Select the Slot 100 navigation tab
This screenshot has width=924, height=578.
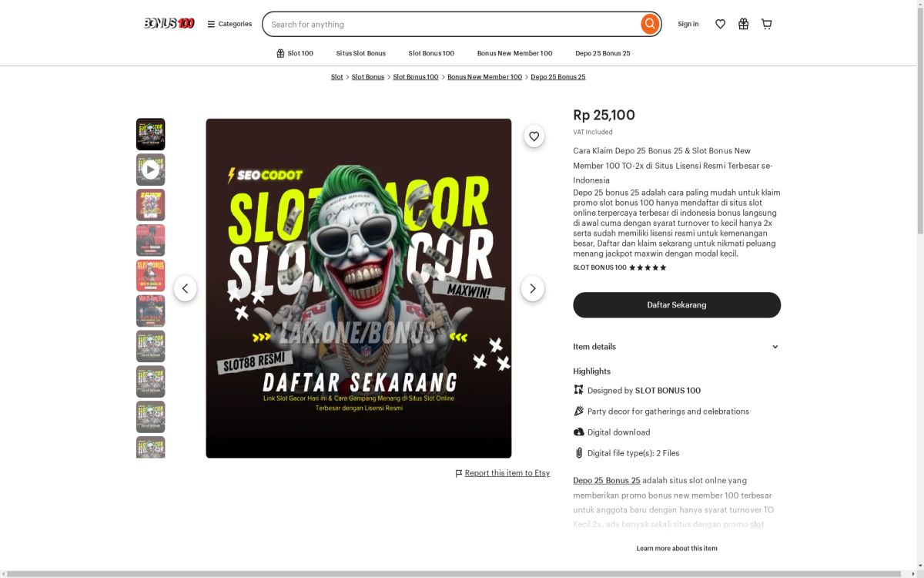295,53
